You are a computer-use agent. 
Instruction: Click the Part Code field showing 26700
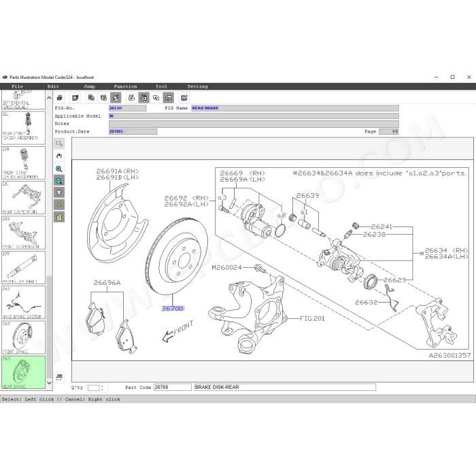click(x=173, y=388)
